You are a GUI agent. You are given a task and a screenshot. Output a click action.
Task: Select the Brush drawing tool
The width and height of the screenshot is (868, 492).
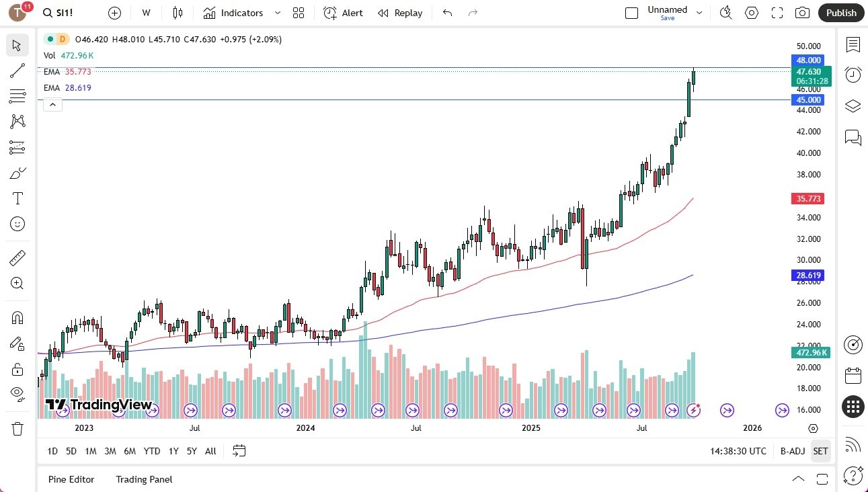click(x=17, y=173)
